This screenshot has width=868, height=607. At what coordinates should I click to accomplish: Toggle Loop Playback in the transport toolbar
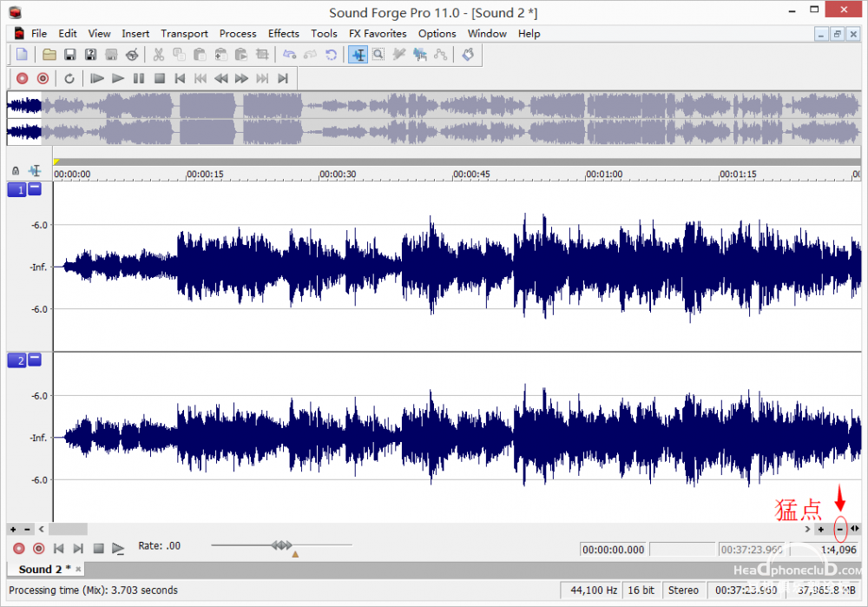tap(69, 79)
